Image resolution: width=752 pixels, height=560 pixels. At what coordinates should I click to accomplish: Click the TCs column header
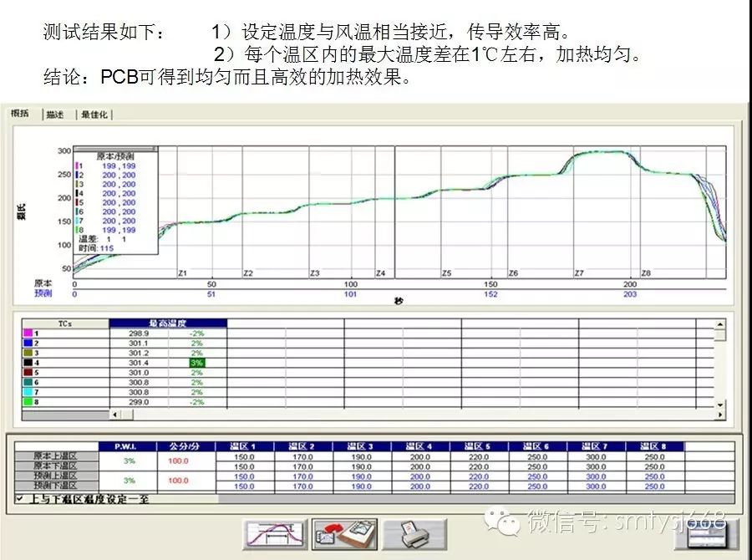tap(65, 323)
